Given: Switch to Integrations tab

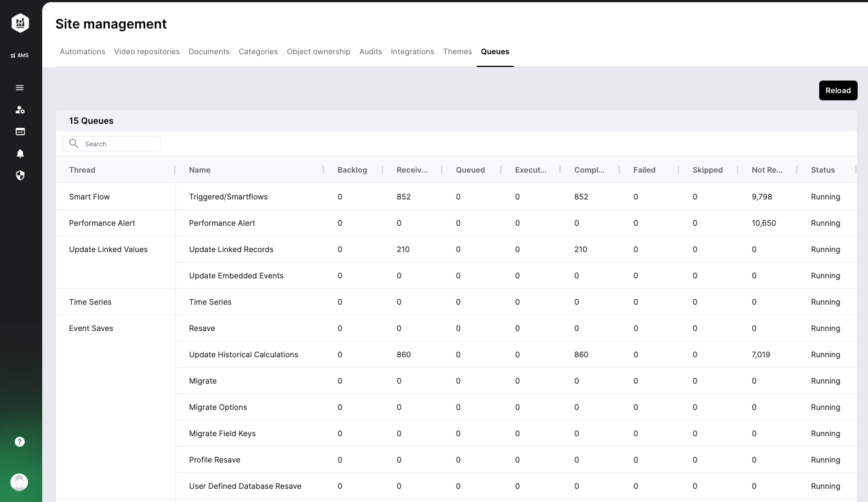Looking at the screenshot, I should pyautogui.click(x=412, y=52).
